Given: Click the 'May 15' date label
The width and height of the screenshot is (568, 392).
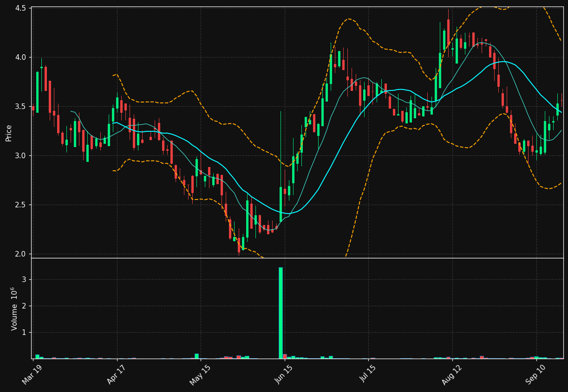Looking at the screenshot, I should click(200, 374).
